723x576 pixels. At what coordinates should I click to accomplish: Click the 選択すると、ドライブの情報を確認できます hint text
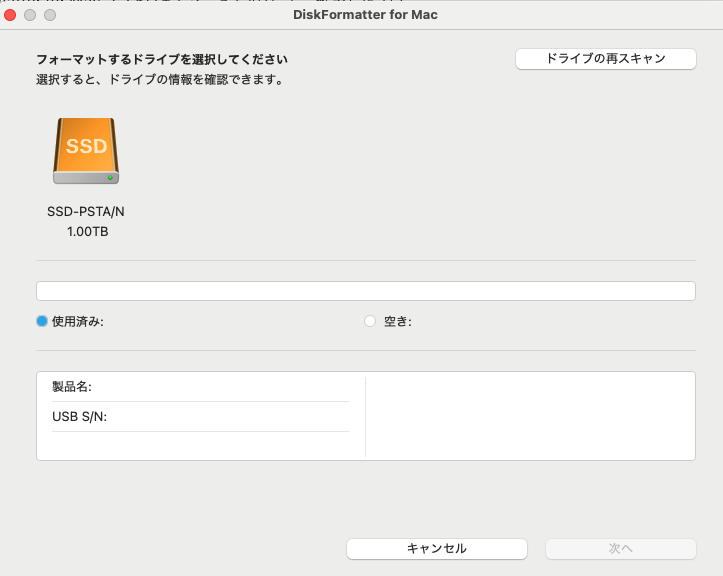tap(159, 79)
